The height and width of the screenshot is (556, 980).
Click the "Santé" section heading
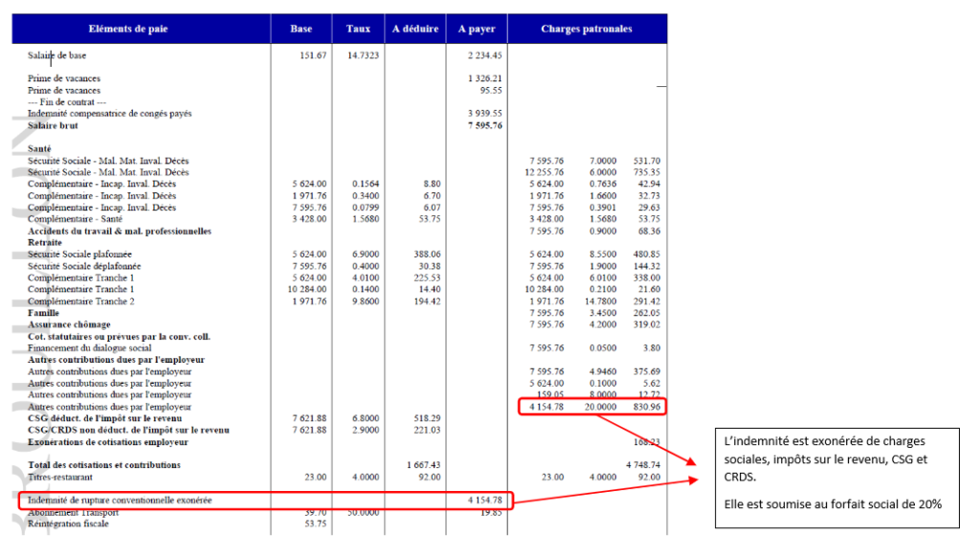[39, 148]
